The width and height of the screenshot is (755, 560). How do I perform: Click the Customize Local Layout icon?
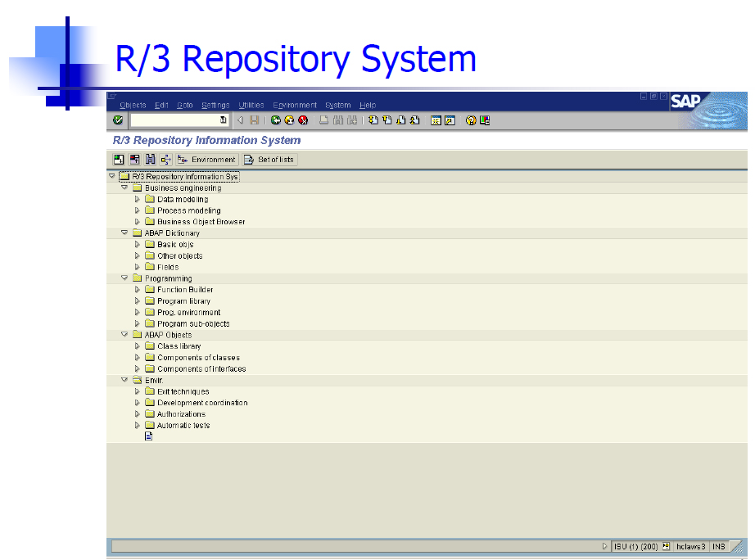click(x=485, y=120)
